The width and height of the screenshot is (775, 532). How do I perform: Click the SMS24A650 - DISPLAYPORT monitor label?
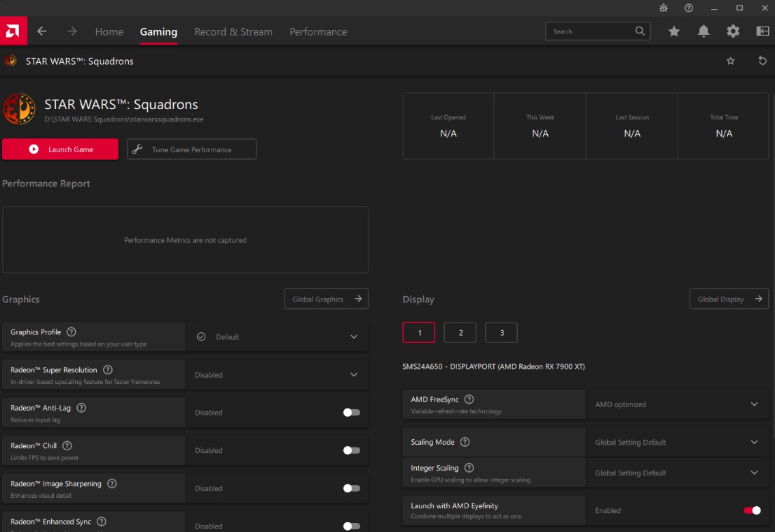pos(494,366)
